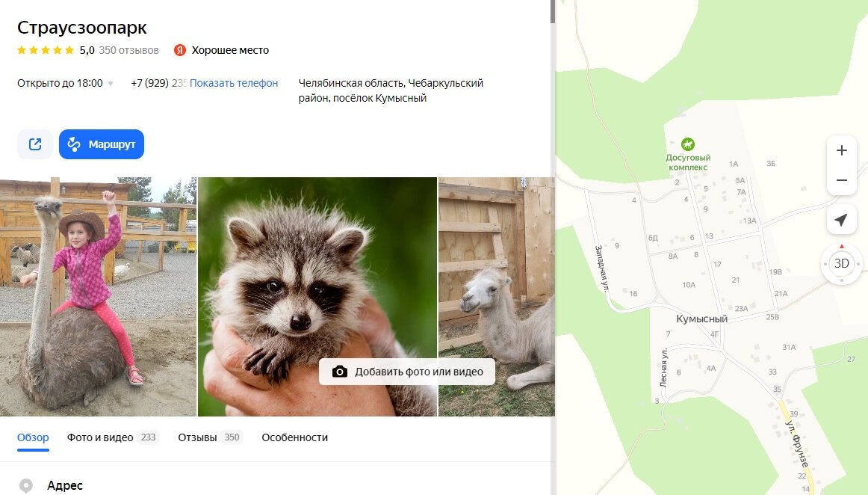Click the ул. Фрунзе street label
868x495 pixels.
click(x=797, y=444)
